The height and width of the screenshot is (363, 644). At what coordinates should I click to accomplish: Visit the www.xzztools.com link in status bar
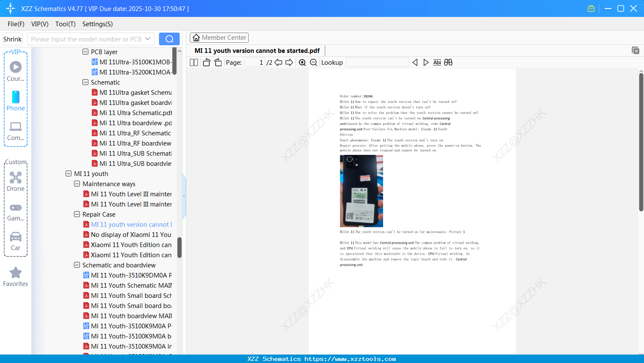pos(350,359)
